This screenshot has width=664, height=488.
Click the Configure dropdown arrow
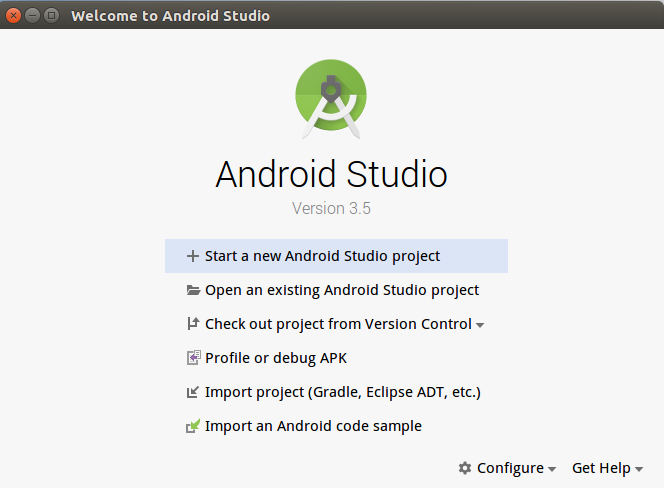pos(552,469)
